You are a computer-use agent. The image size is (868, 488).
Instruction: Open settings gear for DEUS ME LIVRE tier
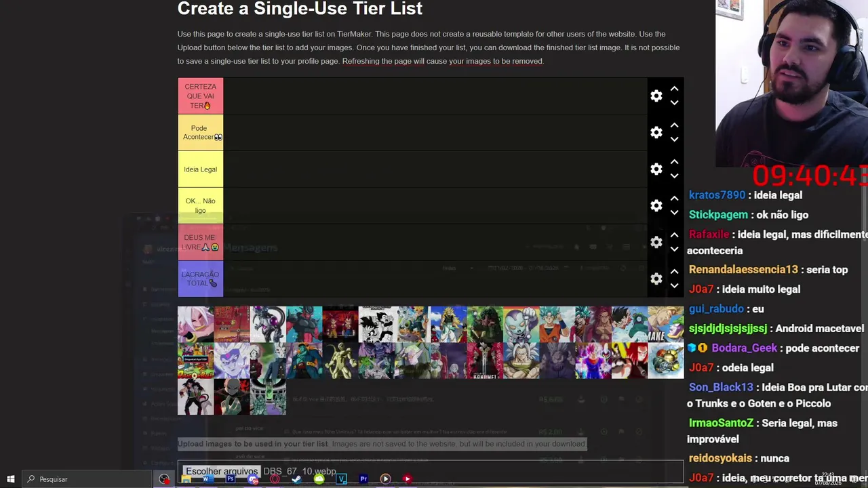[x=656, y=243]
